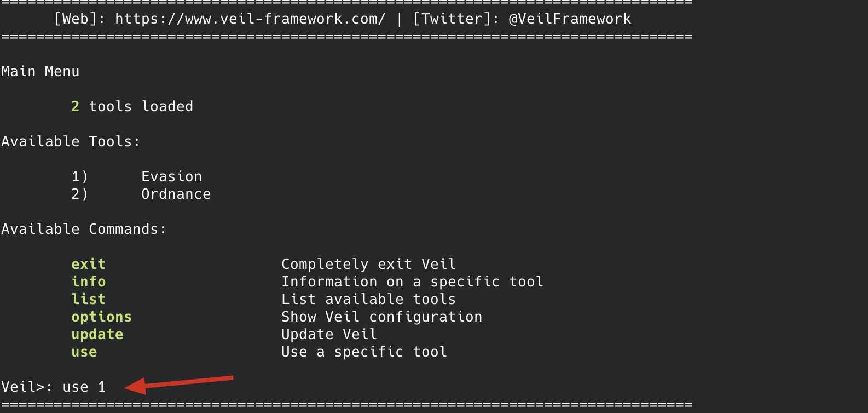
Task: Click the 'Use a specific tool' description
Action: point(364,352)
